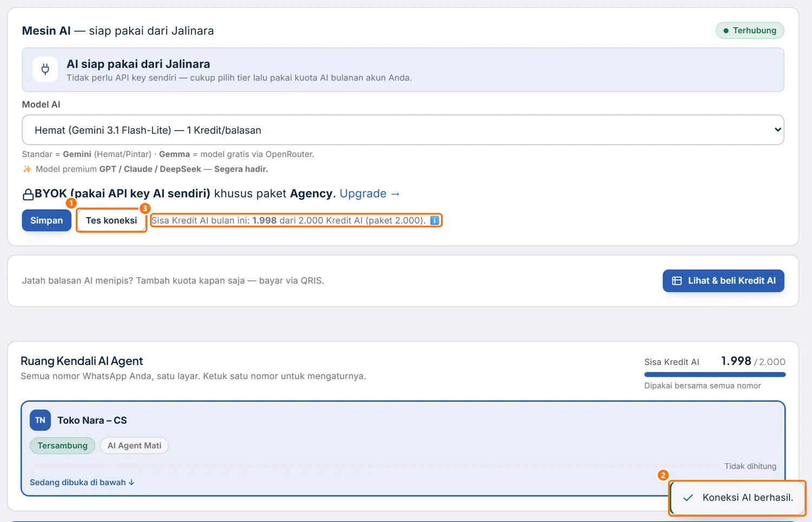Expand model list via dropdown chevron
Image resolution: width=812 pixels, height=522 pixels.
tap(777, 130)
